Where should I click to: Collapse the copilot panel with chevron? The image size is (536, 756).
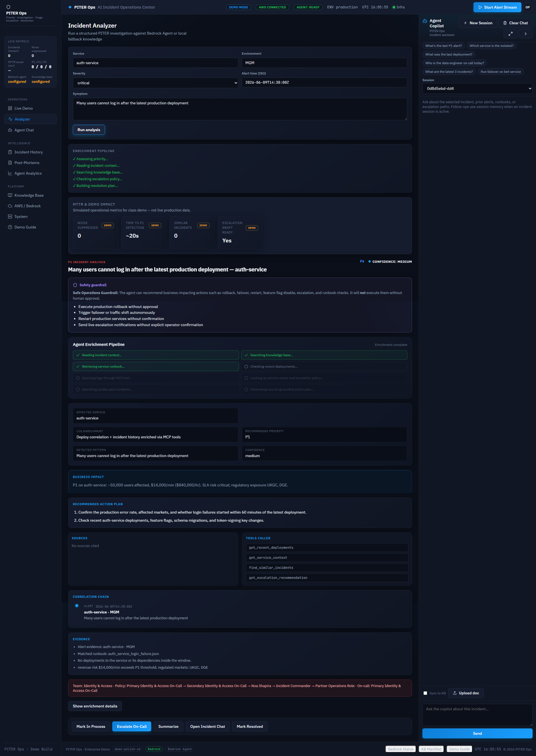(525, 34)
